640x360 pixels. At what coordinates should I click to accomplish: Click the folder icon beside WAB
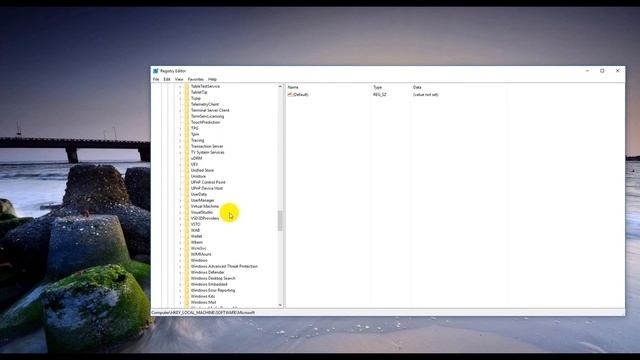[x=187, y=230]
